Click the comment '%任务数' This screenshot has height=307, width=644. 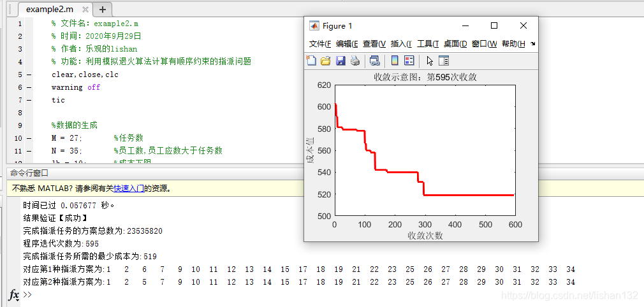pyautogui.click(x=129, y=138)
